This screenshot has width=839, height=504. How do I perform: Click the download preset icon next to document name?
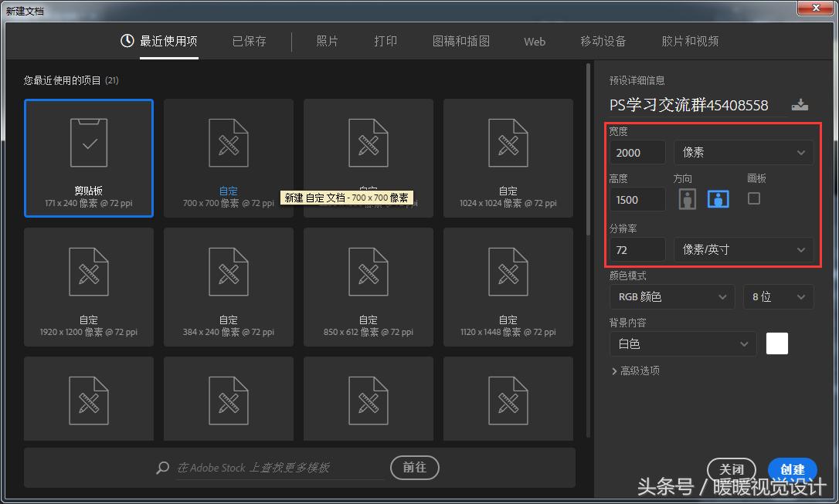point(800,103)
